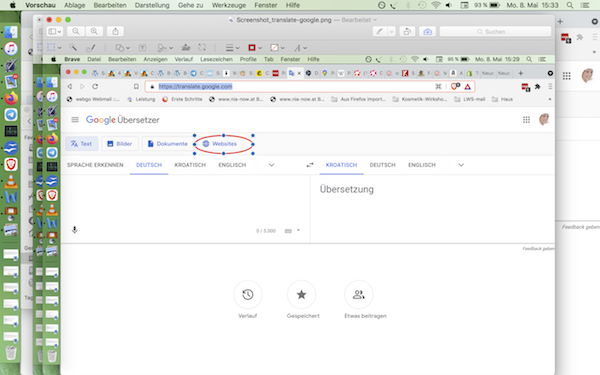Open the Wi-Fi status menu in the top bar
600x375 pixels.
point(435,5)
